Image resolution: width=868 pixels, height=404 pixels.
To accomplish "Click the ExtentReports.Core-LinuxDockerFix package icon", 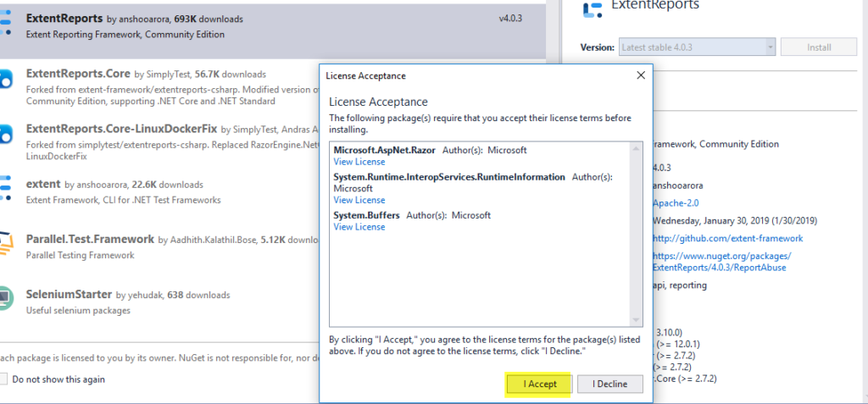I will tap(6, 135).
